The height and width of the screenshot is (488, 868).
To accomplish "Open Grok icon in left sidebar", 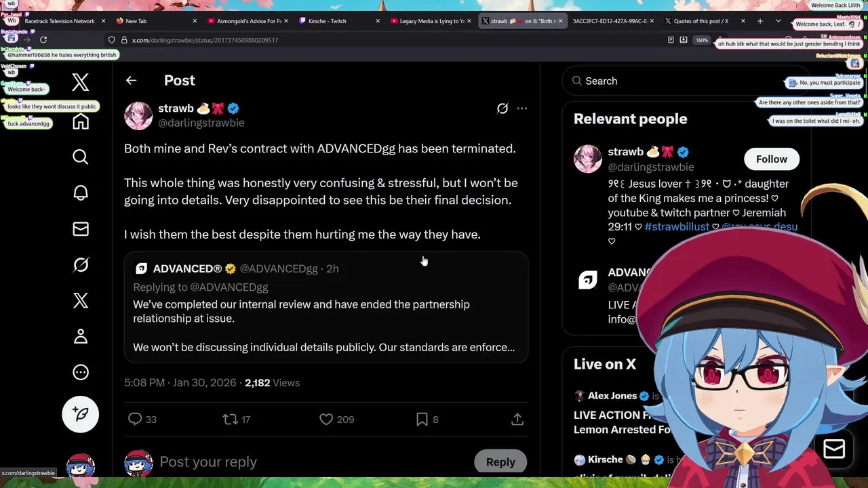I will (81, 265).
